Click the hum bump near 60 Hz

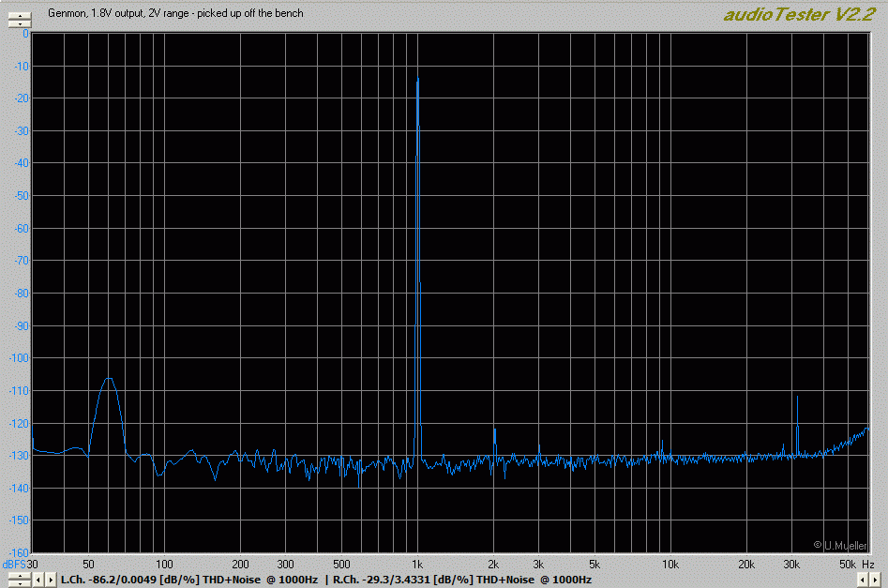click(110, 380)
